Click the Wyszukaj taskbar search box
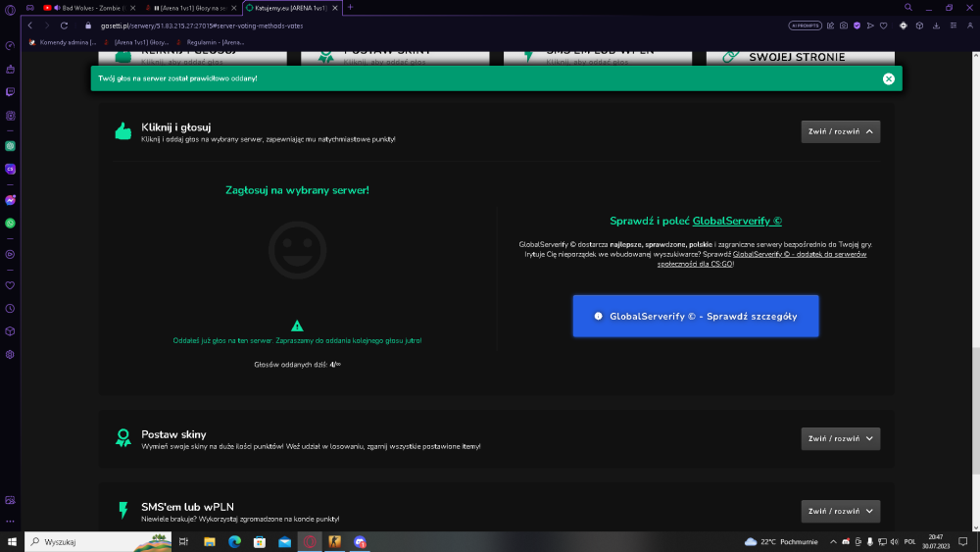This screenshot has width=980, height=552. point(99,541)
